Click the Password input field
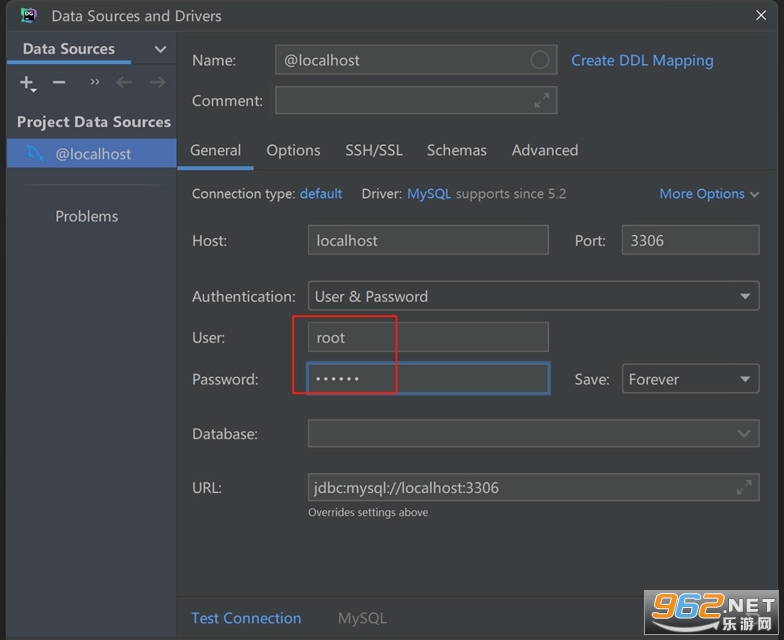The image size is (784, 640). pos(428,378)
